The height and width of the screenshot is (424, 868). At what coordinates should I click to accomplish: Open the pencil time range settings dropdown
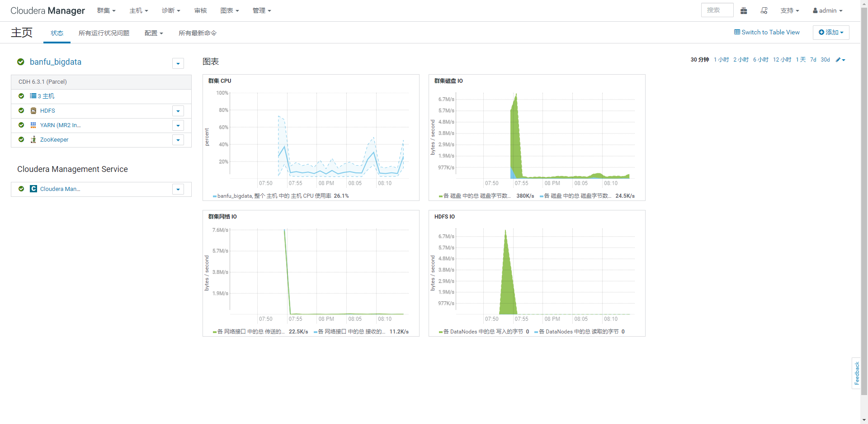click(840, 60)
